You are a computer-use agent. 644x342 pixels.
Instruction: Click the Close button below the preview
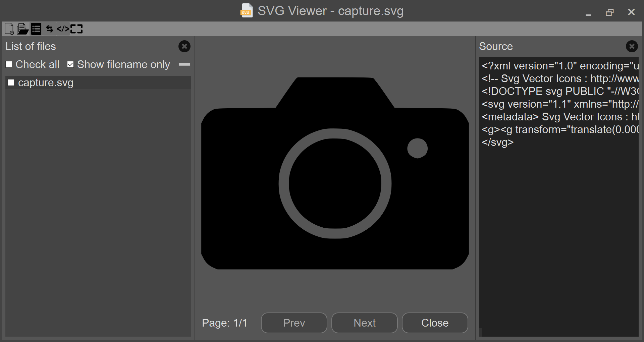435,323
